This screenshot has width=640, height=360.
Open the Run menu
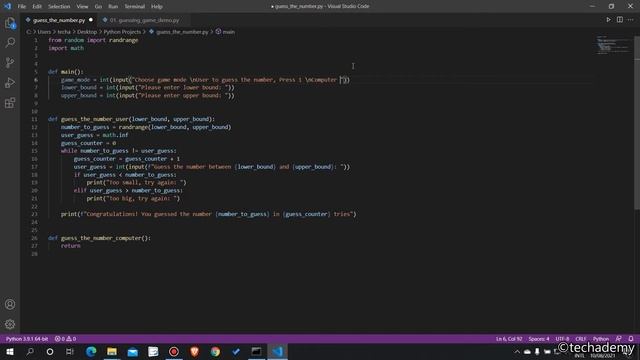[113, 7]
